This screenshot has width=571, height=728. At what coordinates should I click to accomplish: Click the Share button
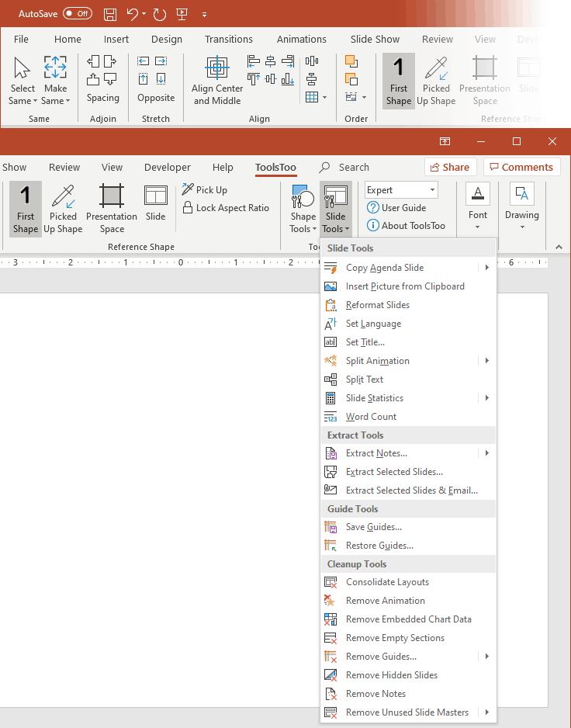click(x=450, y=167)
